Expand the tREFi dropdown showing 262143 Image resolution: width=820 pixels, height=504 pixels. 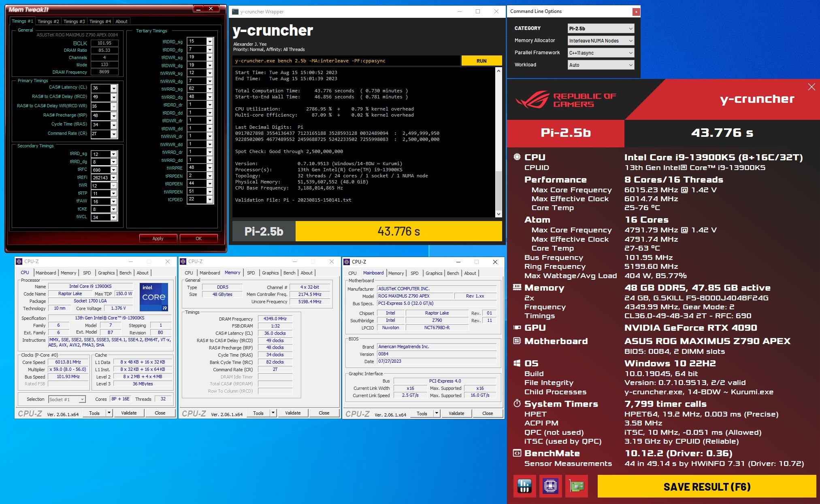[114, 178]
